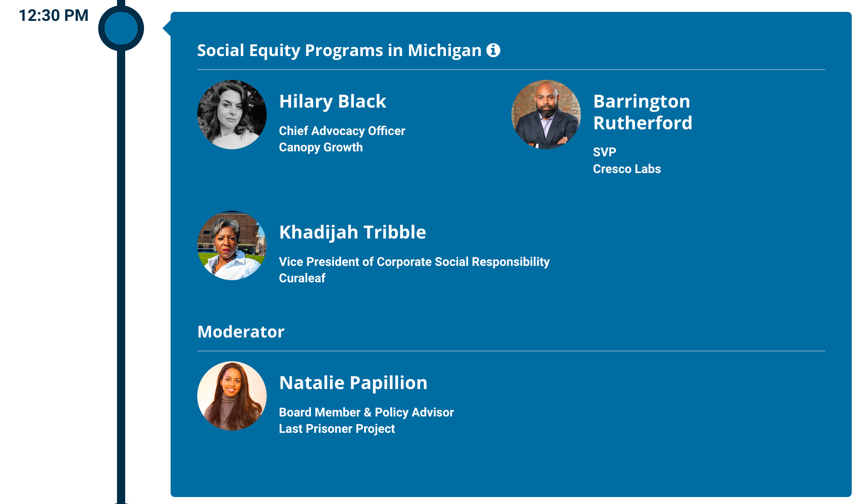Click the Moderator section heading
The height and width of the screenshot is (504, 864).
241,332
